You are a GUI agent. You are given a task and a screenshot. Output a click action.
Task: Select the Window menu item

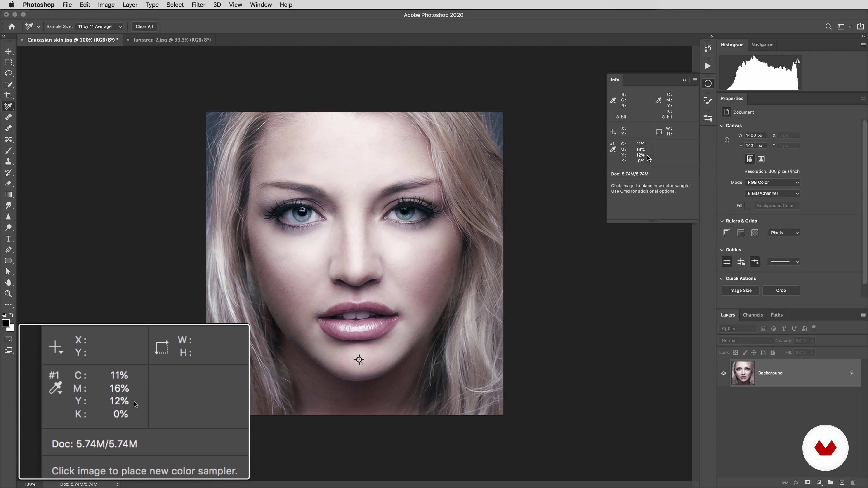tap(261, 5)
